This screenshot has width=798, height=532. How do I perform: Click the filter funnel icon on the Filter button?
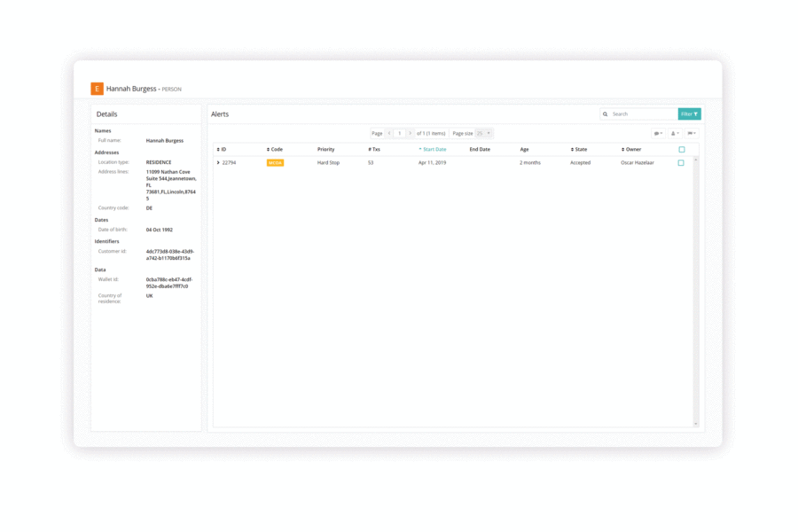point(693,113)
